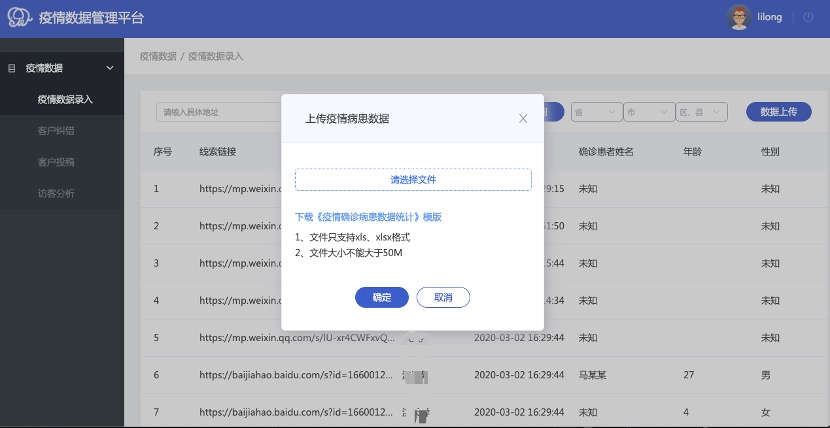Close the upload dialog with X
Viewport: 830px width, 428px height.
tap(523, 119)
